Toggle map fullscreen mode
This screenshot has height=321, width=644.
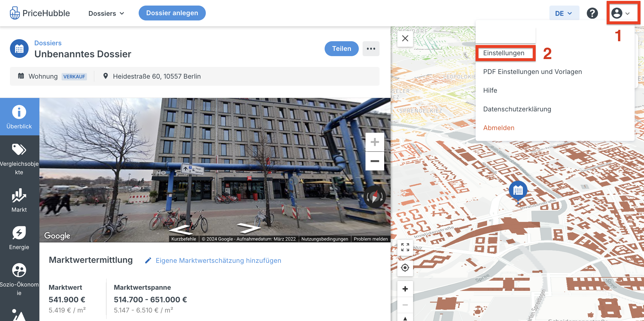click(405, 247)
